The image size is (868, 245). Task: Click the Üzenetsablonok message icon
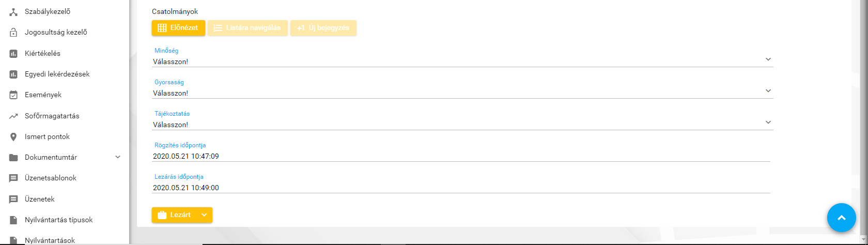[x=14, y=178]
